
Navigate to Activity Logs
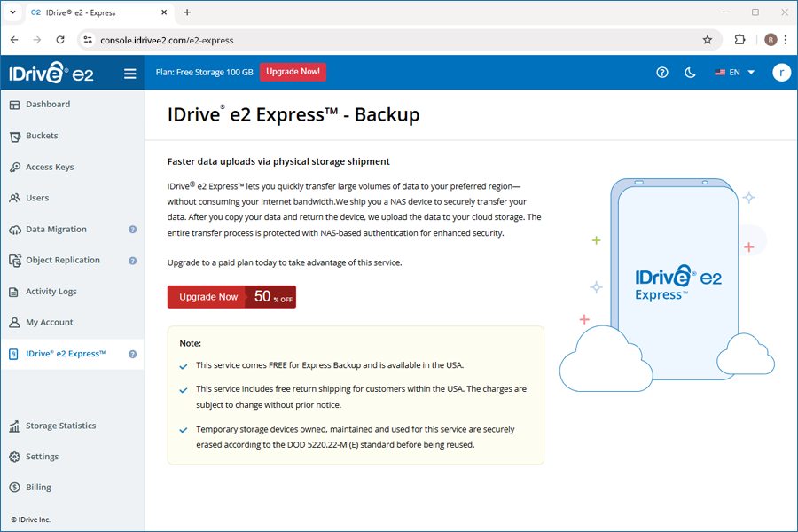click(x=73, y=292)
